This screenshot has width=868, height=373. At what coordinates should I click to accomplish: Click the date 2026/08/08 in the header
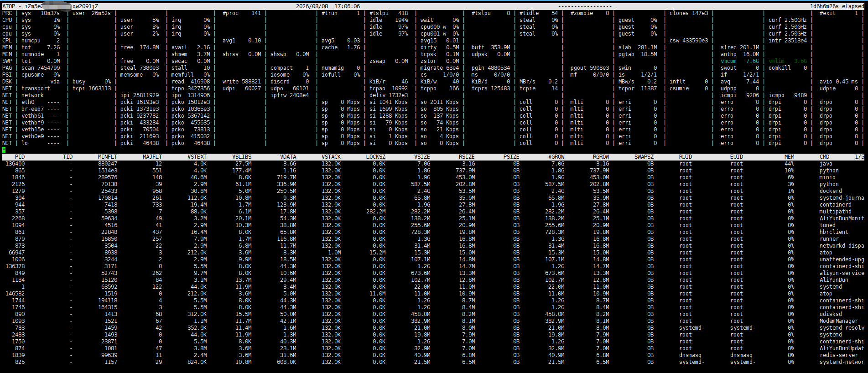pyautogui.click(x=312, y=6)
